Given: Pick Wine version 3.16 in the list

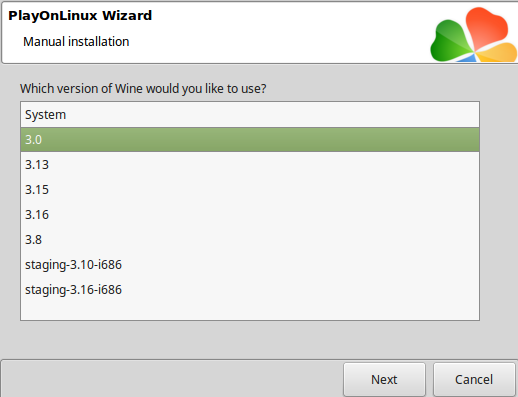Looking at the screenshot, I should click(250, 215).
